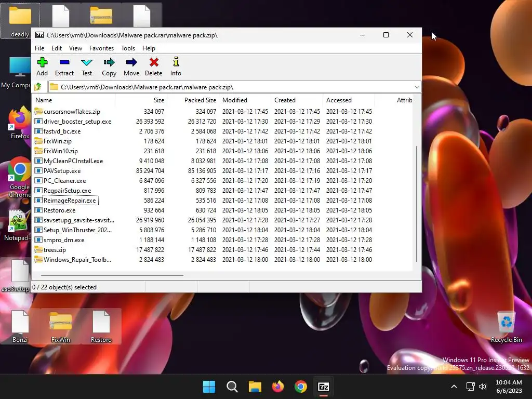Screen dimensions: 532x399
Task: Select the Restoro.exe file name
Action: [x=59, y=210]
